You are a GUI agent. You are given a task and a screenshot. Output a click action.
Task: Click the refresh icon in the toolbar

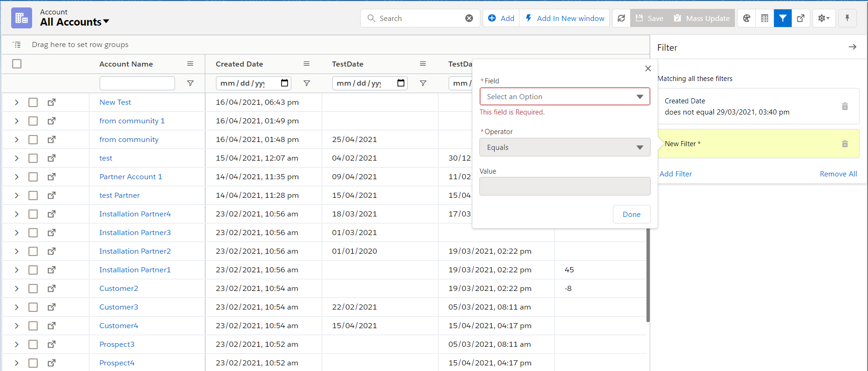tap(621, 18)
